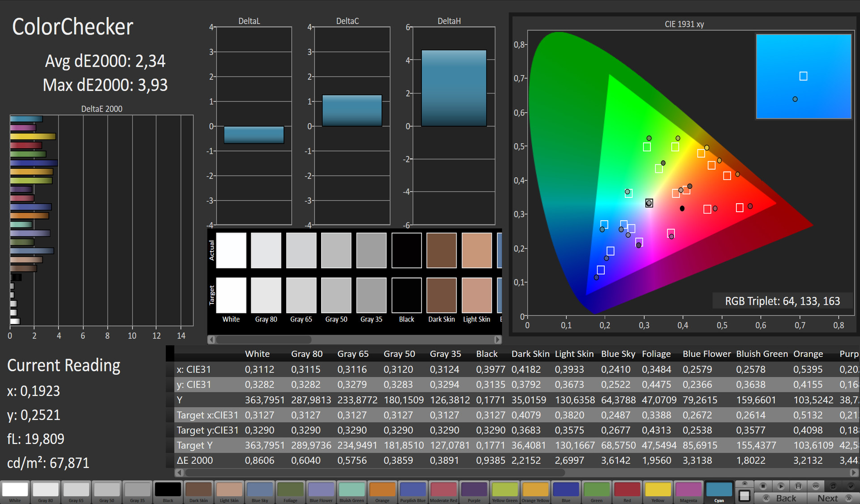The width and height of the screenshot is (860, 504).
Task: Click the Gray 50 target patch
Action: click(336, 295)
